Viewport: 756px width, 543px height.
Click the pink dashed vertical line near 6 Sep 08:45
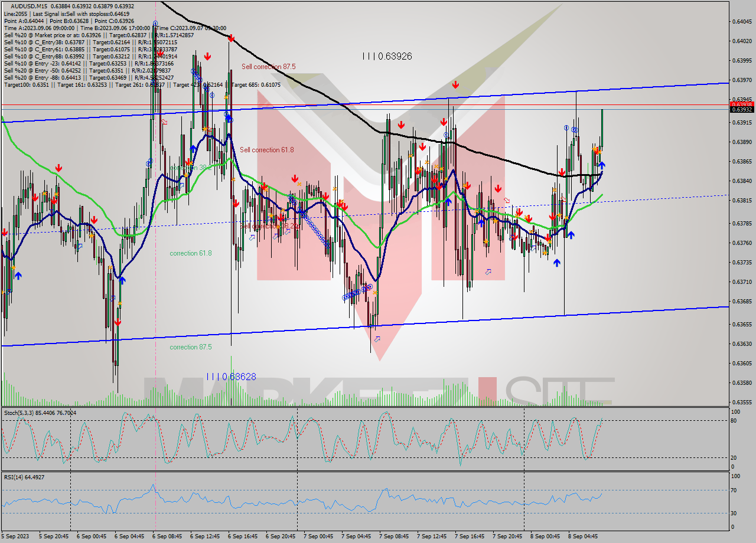pyautogui.click(x=155, y=236)
